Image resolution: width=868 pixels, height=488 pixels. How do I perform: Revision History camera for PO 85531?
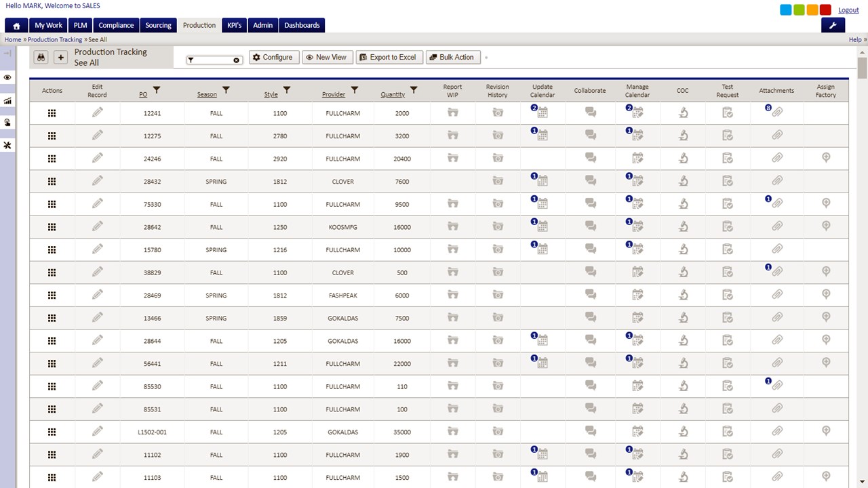pyautogui.click(x=498, y=409)
